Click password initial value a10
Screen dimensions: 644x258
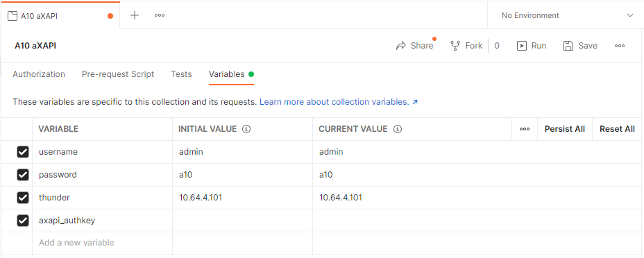point(242,175)
